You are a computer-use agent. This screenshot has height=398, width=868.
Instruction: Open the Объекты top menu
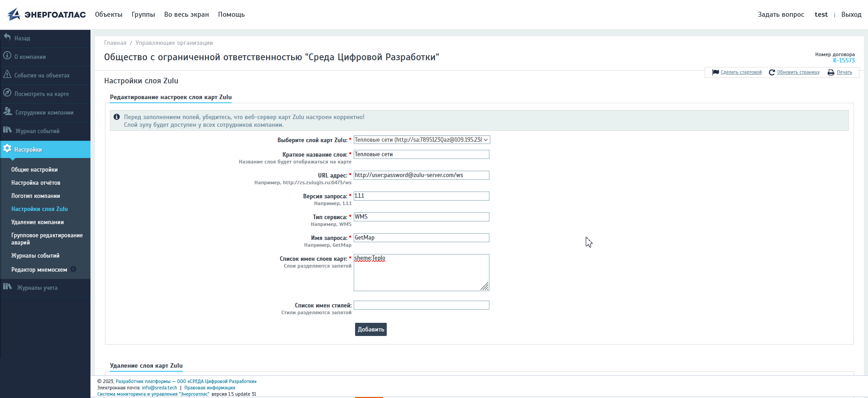[x=109, y=14]
